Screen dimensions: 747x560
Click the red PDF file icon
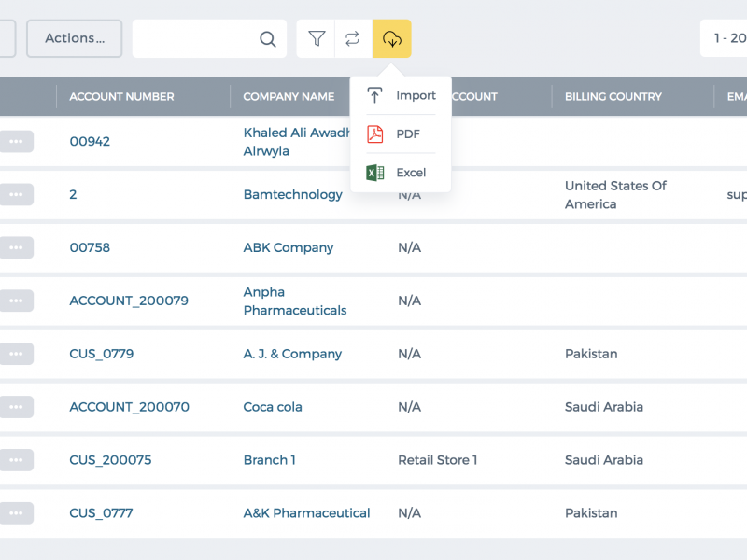pos(375,133)
